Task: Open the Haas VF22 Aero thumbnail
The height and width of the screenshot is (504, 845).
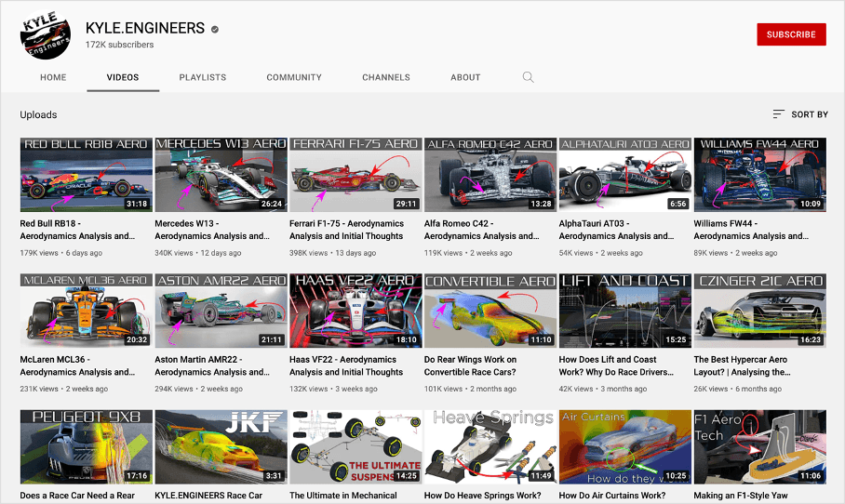Action: pos(355,311)
